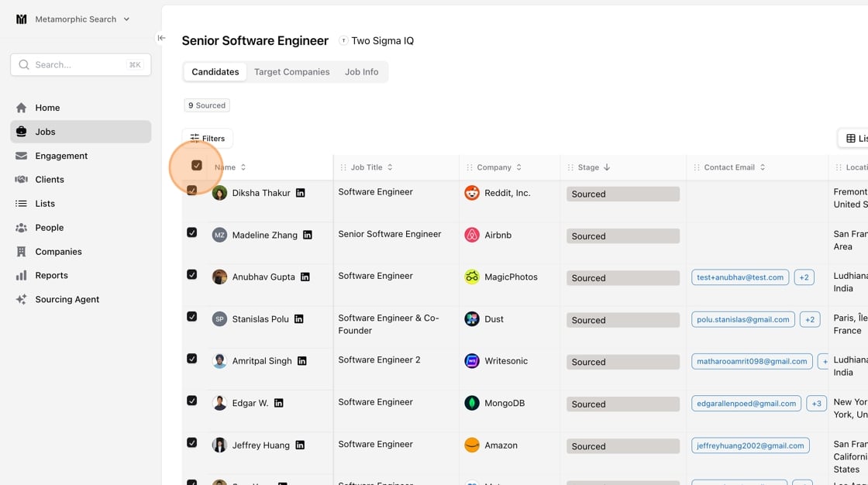Show Stanislas Polu's +2 more emails

click(810, 319)
